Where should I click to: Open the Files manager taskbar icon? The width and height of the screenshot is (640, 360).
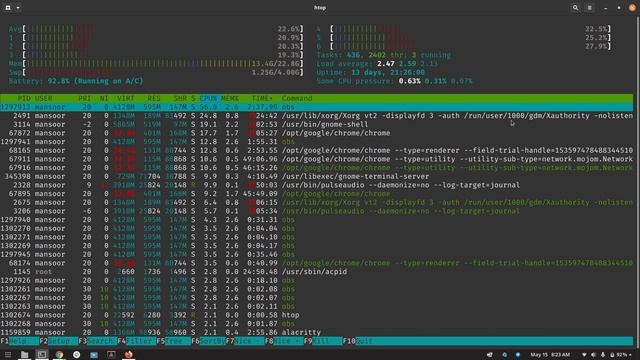(24, 355)
